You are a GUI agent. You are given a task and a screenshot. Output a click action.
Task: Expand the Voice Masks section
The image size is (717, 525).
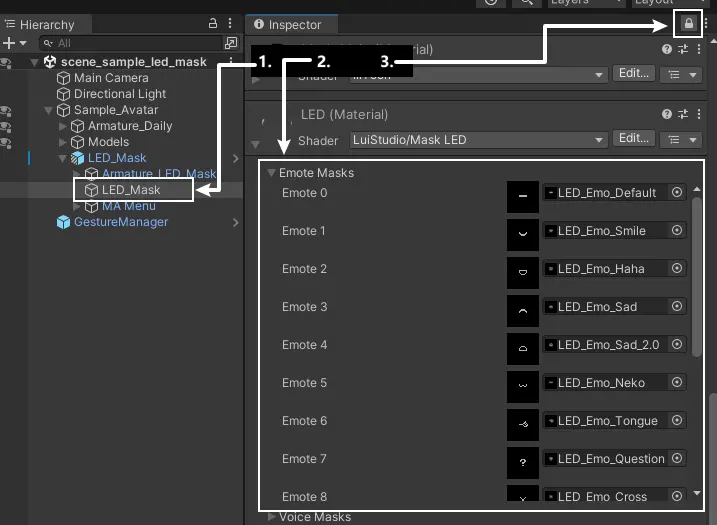tap(271, 517)
